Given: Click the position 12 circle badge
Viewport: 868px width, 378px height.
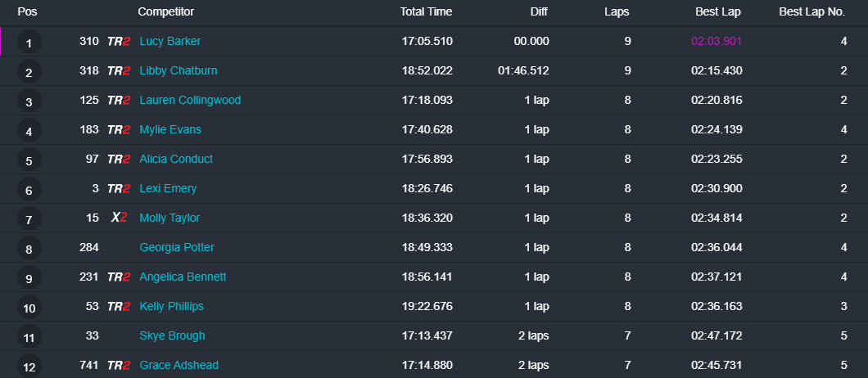Looking at the screenshot, I should [x=29, y=367].
